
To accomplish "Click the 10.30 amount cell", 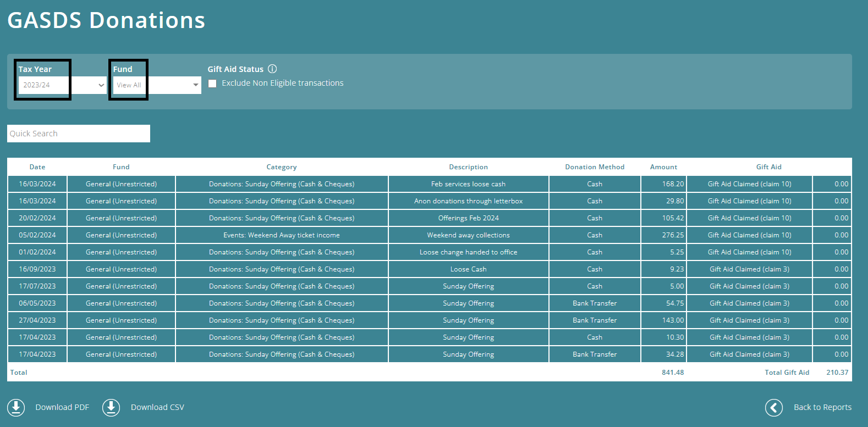I will (663, 337).
